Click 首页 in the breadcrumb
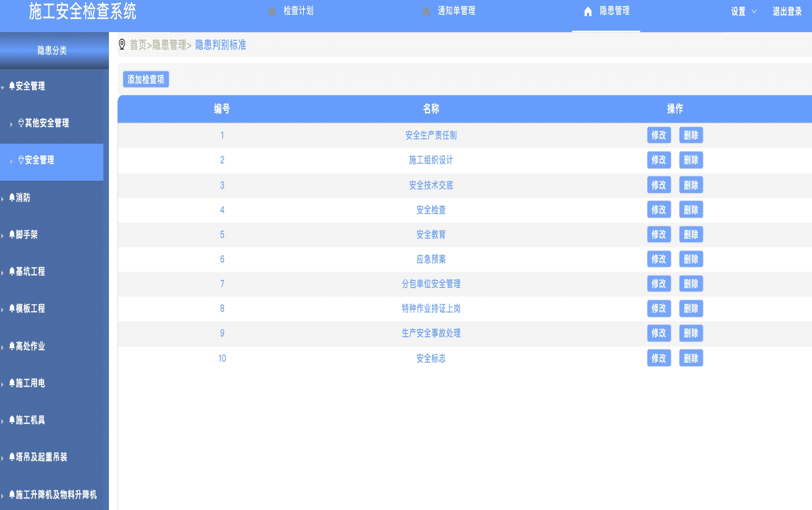This screenshot has width=812, height=510. (x=138, y=45)
